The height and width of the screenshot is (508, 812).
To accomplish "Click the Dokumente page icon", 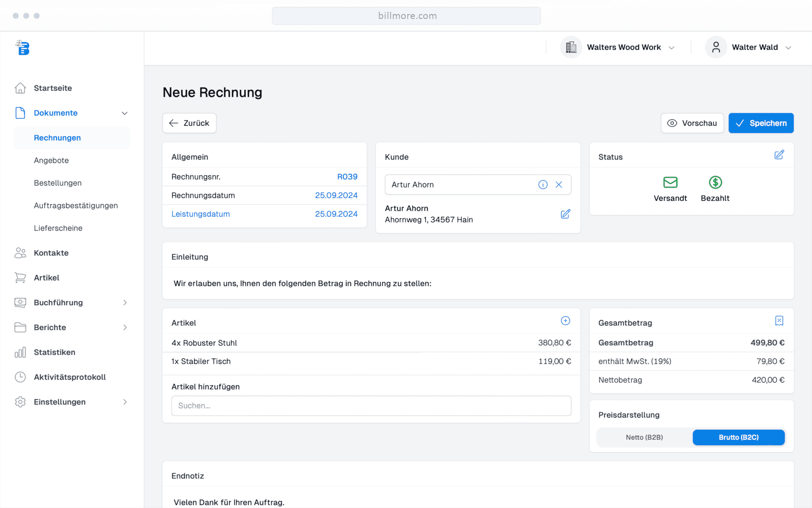I will (20, 113).
